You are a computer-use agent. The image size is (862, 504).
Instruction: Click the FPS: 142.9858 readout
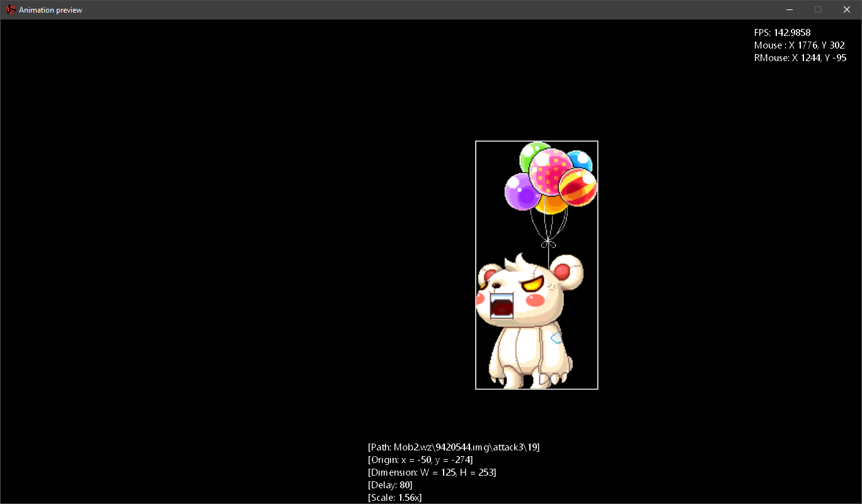click(x=782, y=33)
